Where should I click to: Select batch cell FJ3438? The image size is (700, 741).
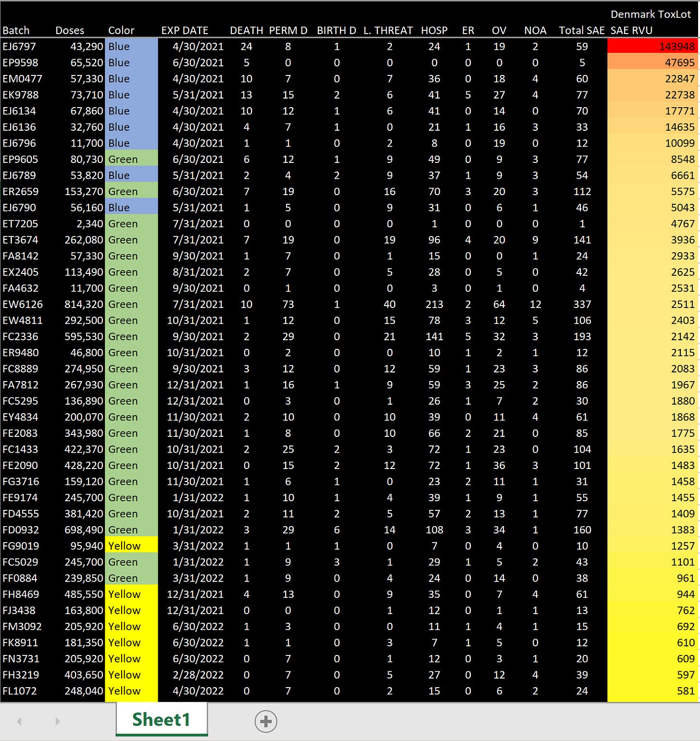[19, 610]
